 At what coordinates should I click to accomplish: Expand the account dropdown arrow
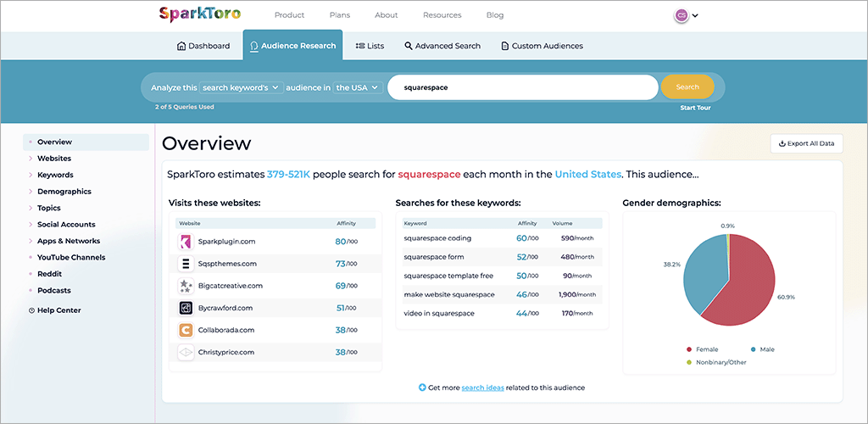click(695, 15)
